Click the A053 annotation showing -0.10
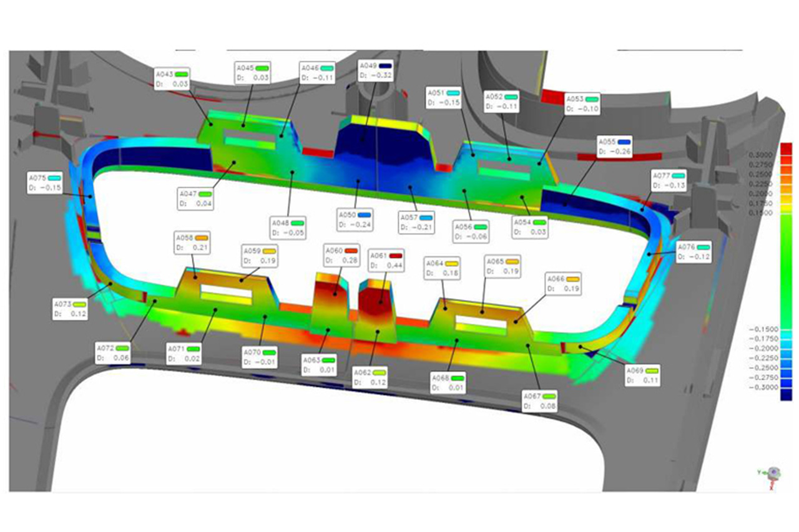The image size is (799, 532). pyautogui.click(x=583, y=104)
